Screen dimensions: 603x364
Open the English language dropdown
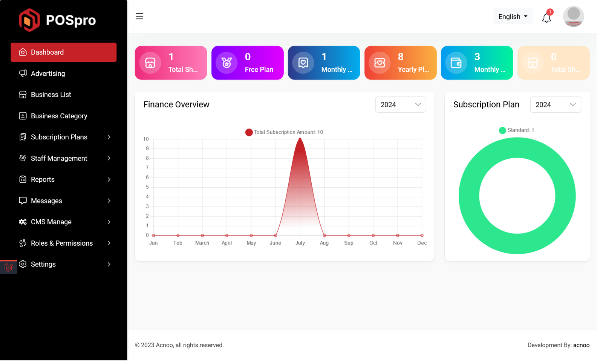coord(513,17)
